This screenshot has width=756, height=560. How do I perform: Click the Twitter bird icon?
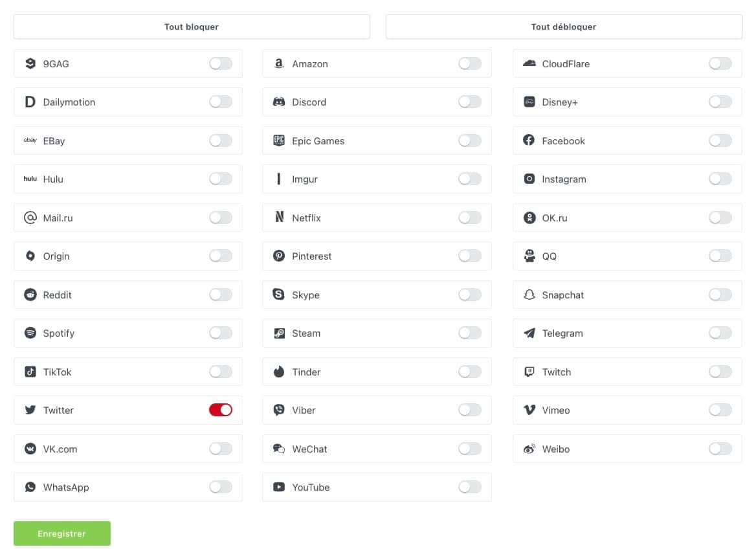30,410
